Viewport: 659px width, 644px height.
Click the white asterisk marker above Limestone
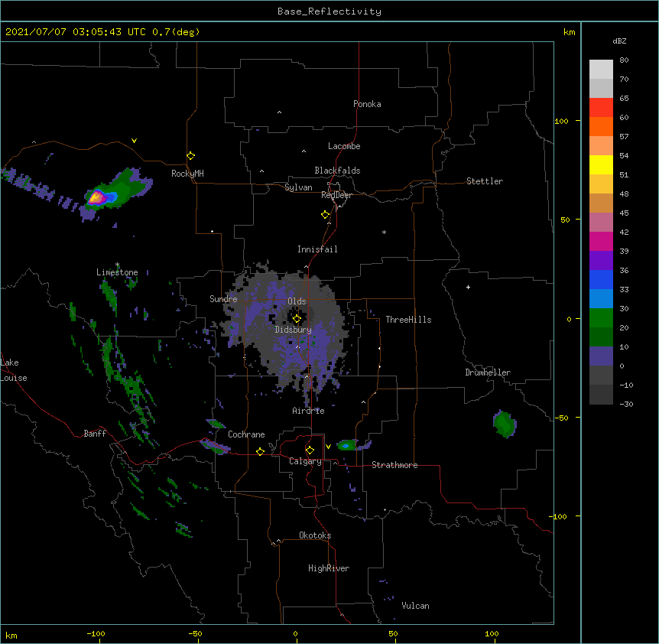pyautogui.click(x=117, y=265)
